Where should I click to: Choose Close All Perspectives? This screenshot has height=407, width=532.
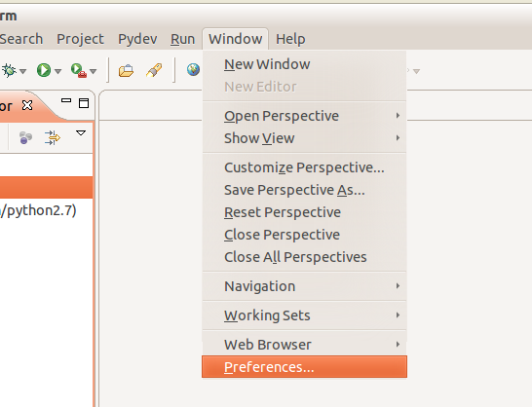(x=304, y=257)
